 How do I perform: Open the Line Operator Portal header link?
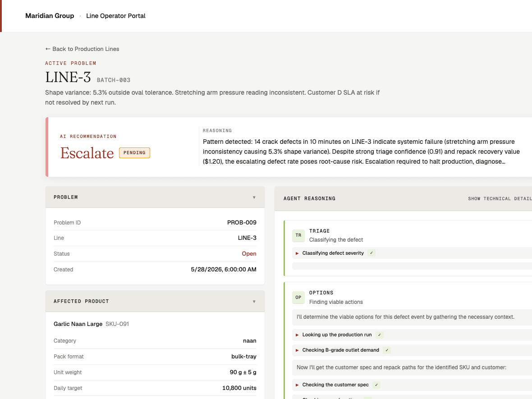pyautogui.click(x=116, y=16)
